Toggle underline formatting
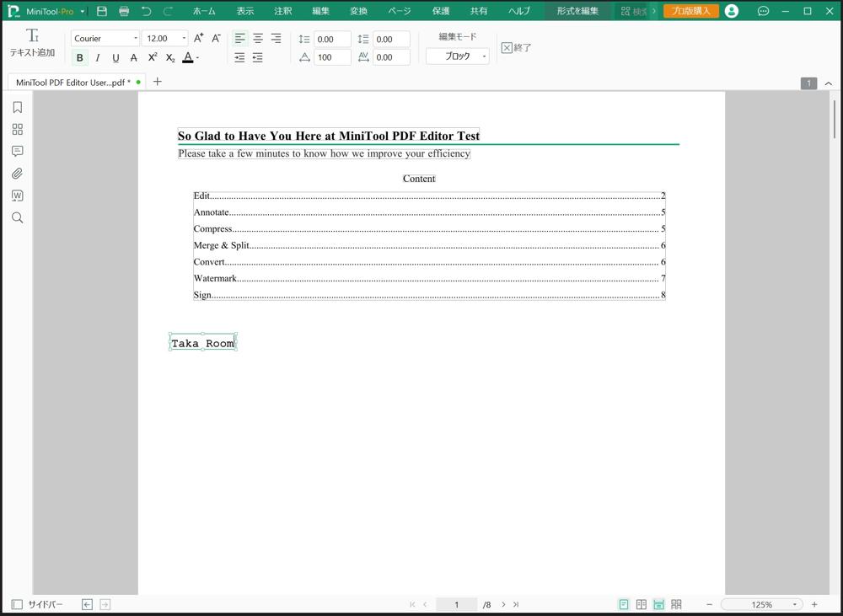This screenshot has width=843, height=616. coord(115,57)
